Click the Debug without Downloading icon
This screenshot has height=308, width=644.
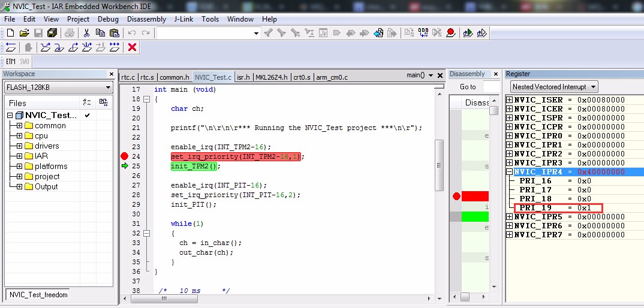(482, 33)
